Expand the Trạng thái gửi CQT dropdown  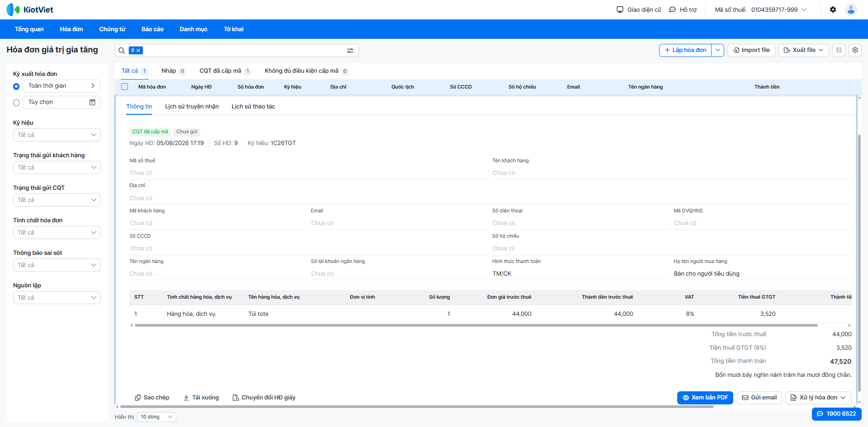pyautogui.click(x=57, y=200)
